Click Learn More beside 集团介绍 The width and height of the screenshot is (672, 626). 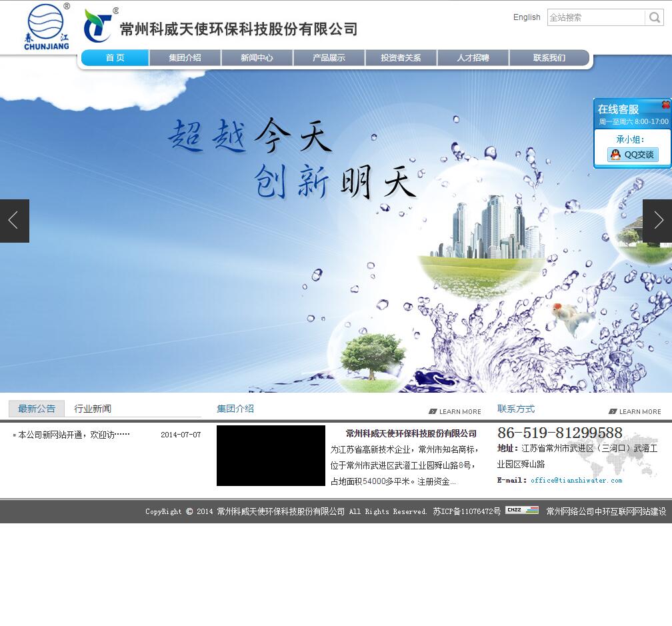[455, 411]
